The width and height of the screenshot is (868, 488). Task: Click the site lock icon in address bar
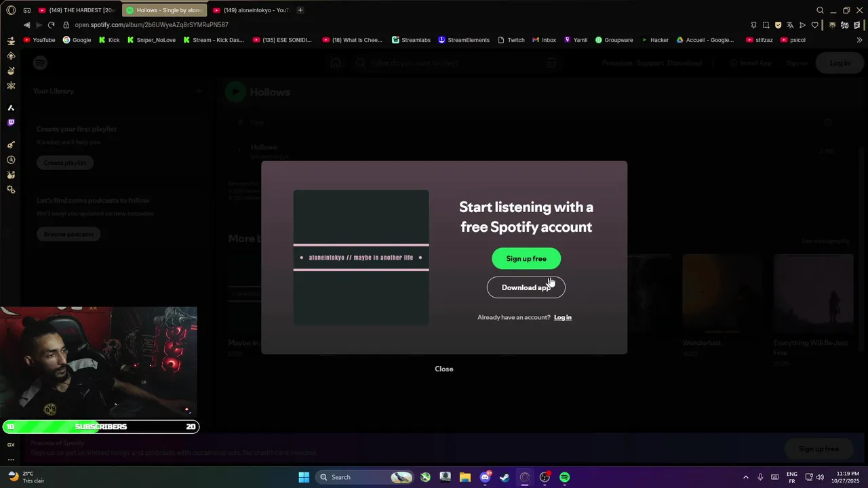point(66,25)
